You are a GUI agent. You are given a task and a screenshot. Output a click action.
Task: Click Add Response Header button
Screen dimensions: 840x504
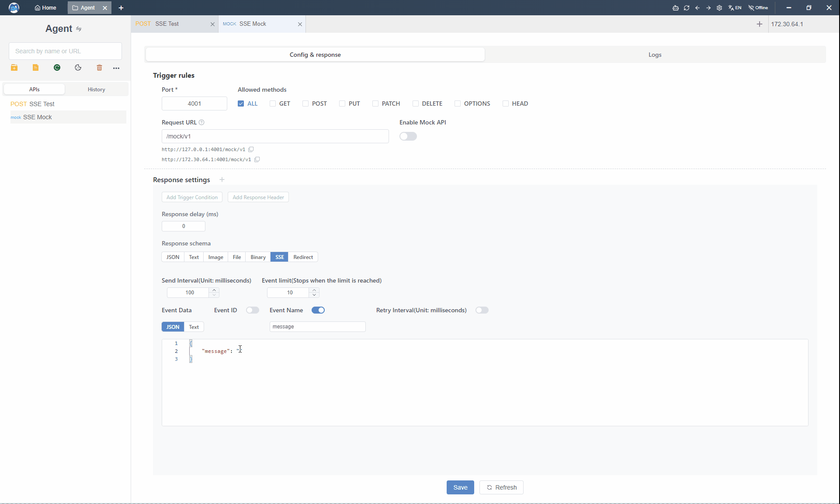click(258, 197)
